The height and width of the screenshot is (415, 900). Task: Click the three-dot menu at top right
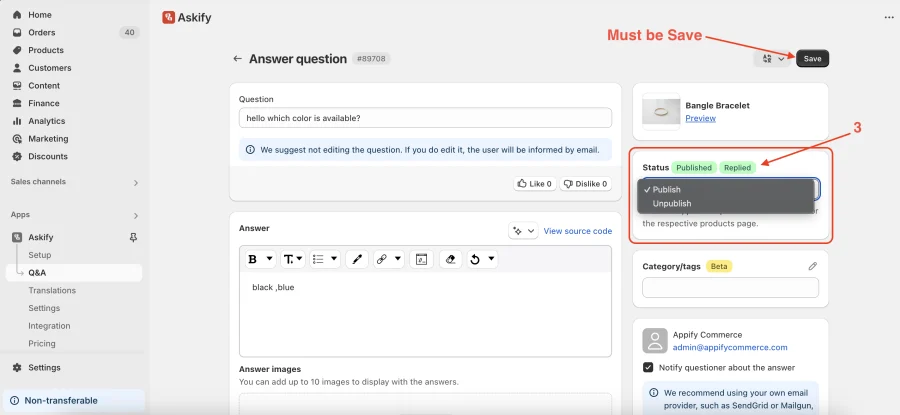click(889, 18)
